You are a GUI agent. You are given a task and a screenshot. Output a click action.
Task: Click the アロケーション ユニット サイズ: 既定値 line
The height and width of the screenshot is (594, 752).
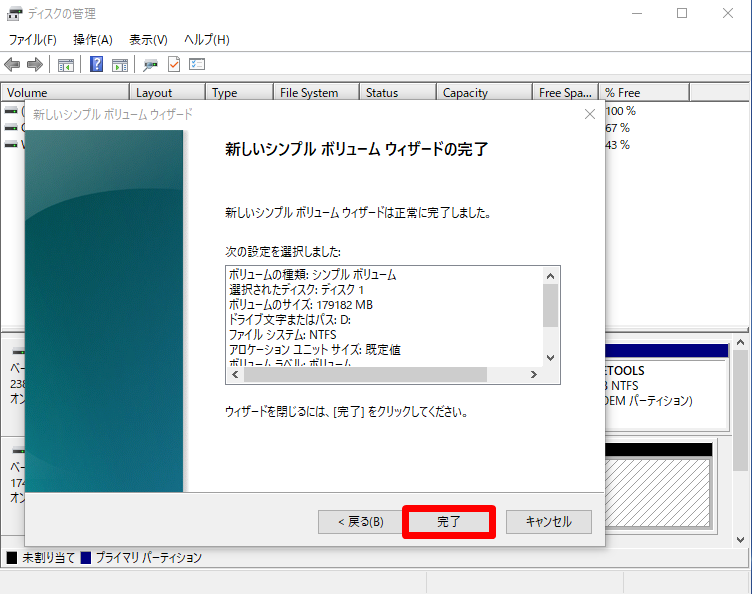click(x=315, y=349)
